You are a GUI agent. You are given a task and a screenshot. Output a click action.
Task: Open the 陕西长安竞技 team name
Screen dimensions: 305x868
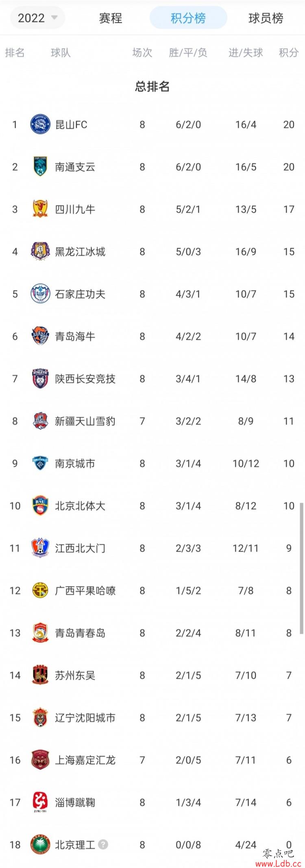85,379
